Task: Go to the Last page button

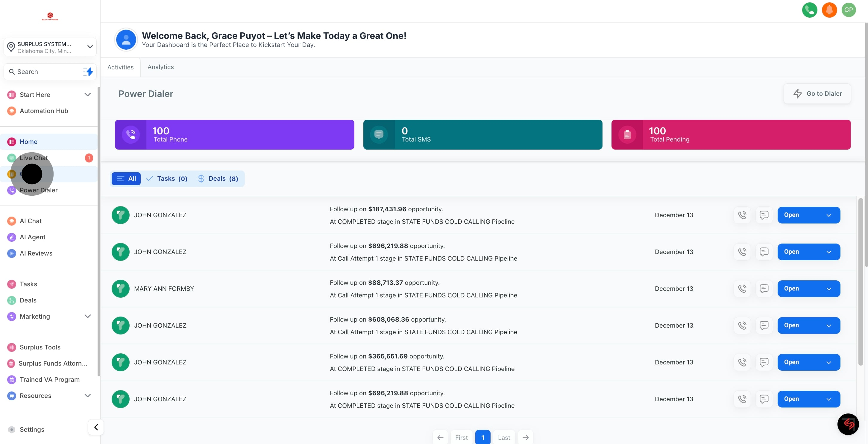Action: tap(504, 437)
